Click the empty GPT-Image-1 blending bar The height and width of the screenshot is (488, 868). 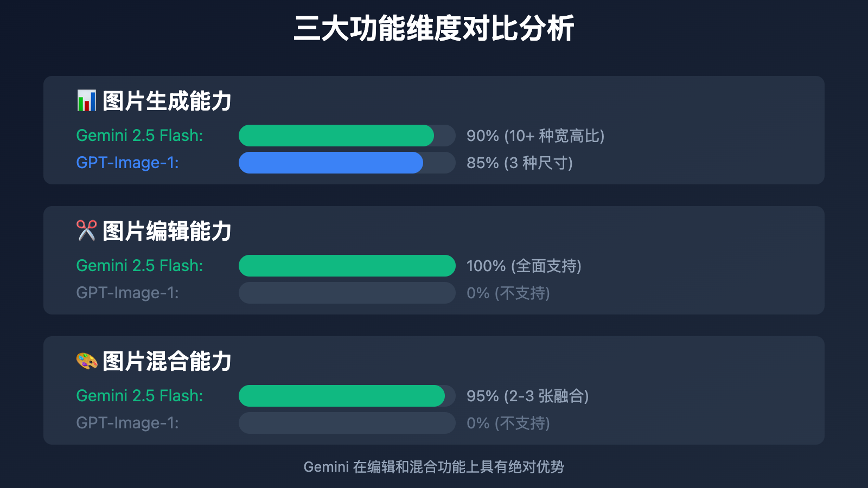tap(347, 423)
